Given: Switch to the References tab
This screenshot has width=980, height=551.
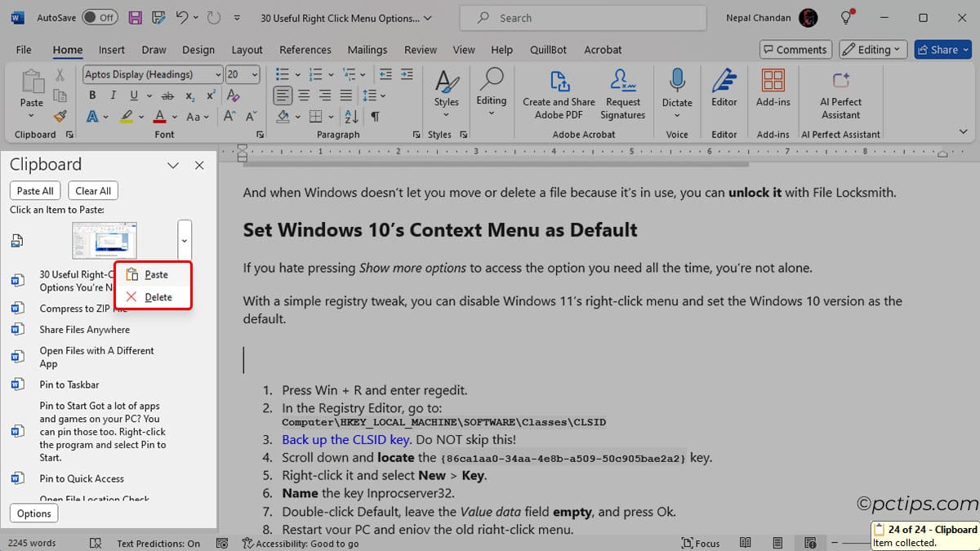Looking at the screenshot, I should click(x=305, y=50).
